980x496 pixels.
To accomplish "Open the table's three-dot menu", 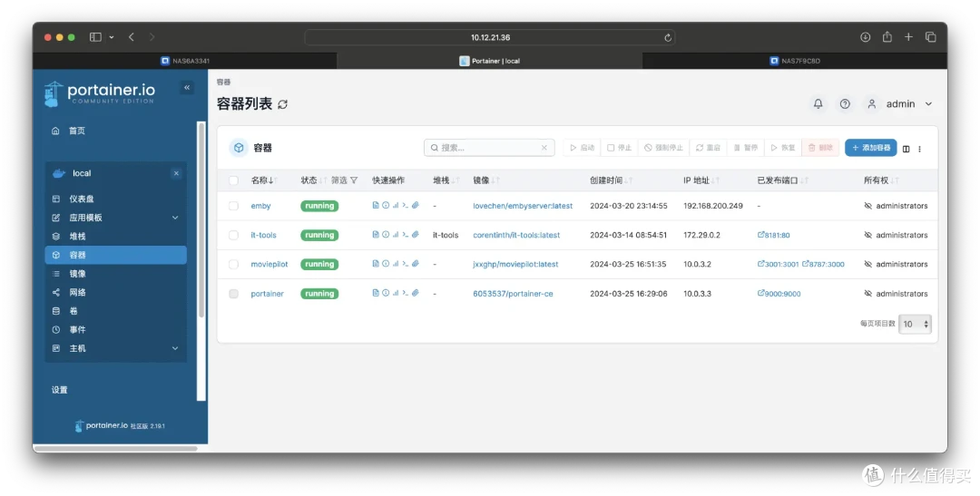I will (x=919, y=148).
